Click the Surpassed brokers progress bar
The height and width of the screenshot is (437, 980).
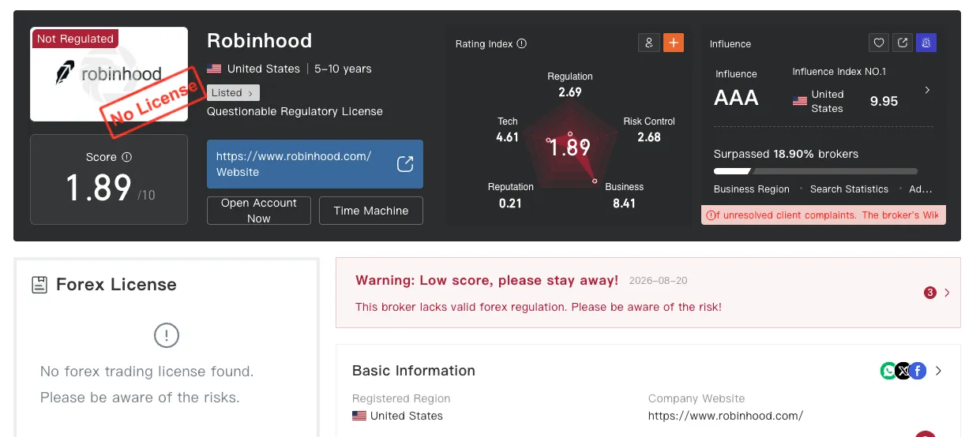pos(816,171)
